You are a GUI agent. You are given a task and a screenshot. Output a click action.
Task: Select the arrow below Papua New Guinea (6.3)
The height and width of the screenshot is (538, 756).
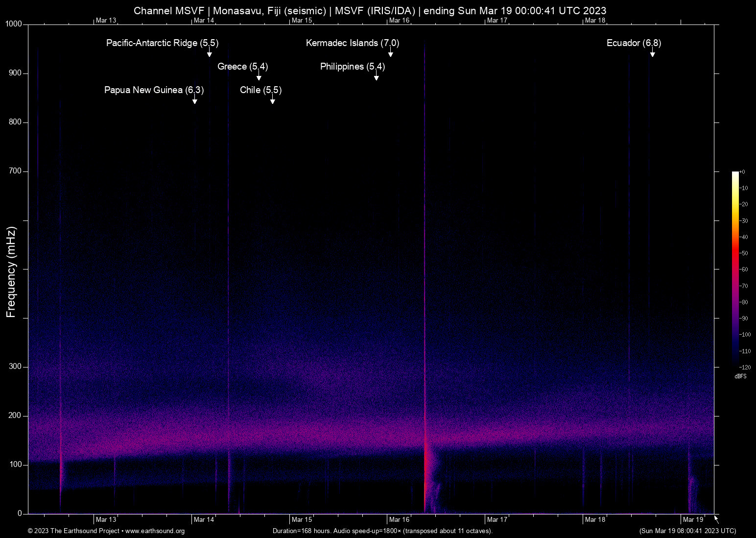coord(194,100)
